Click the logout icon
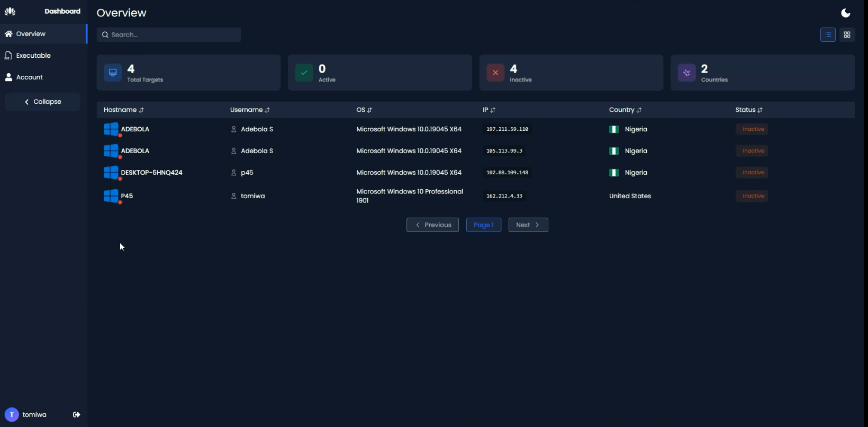 coord(77,415)
